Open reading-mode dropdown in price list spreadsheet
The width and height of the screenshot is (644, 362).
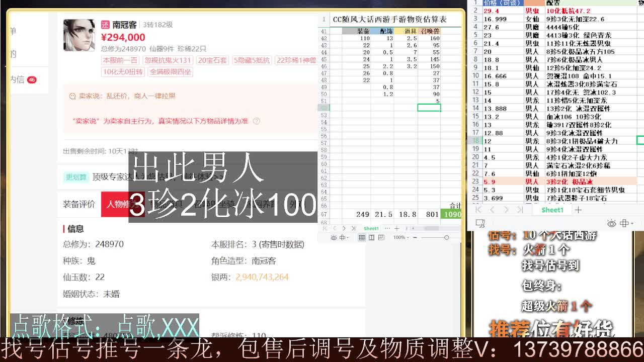(626, 223)
